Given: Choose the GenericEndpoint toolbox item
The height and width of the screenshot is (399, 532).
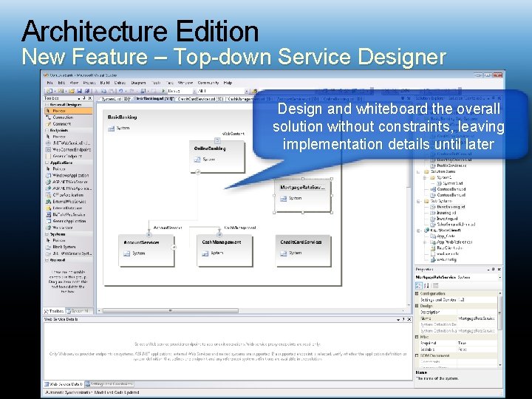Looking at the screenshot, I should [x=68, y=156].
